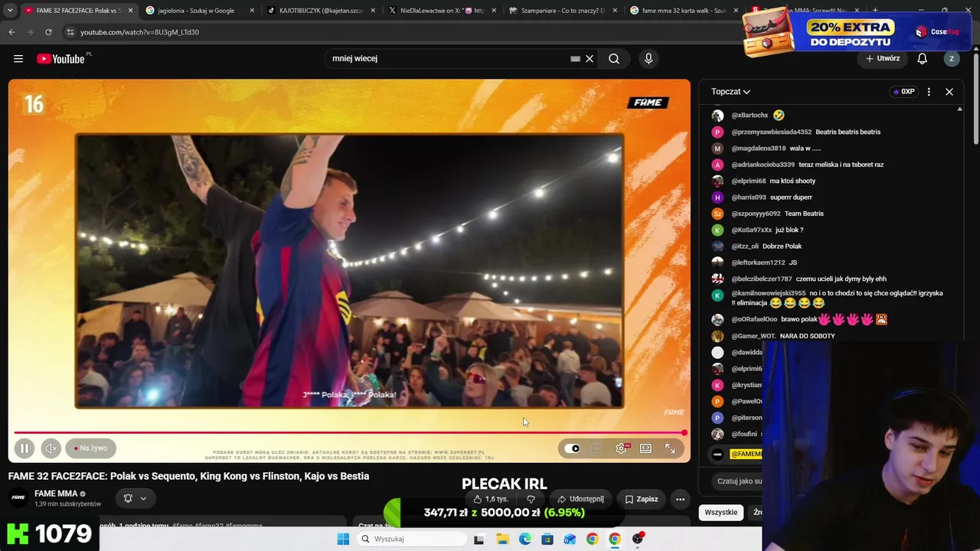Open Microsoft Store from the taskbar
The image size is (980, 551).
(x=547, y=539)
